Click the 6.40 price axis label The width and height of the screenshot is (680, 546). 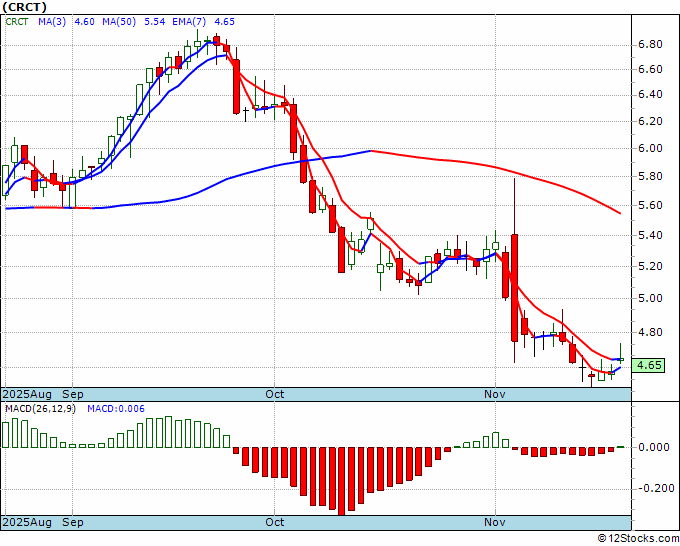pos(650,95)
